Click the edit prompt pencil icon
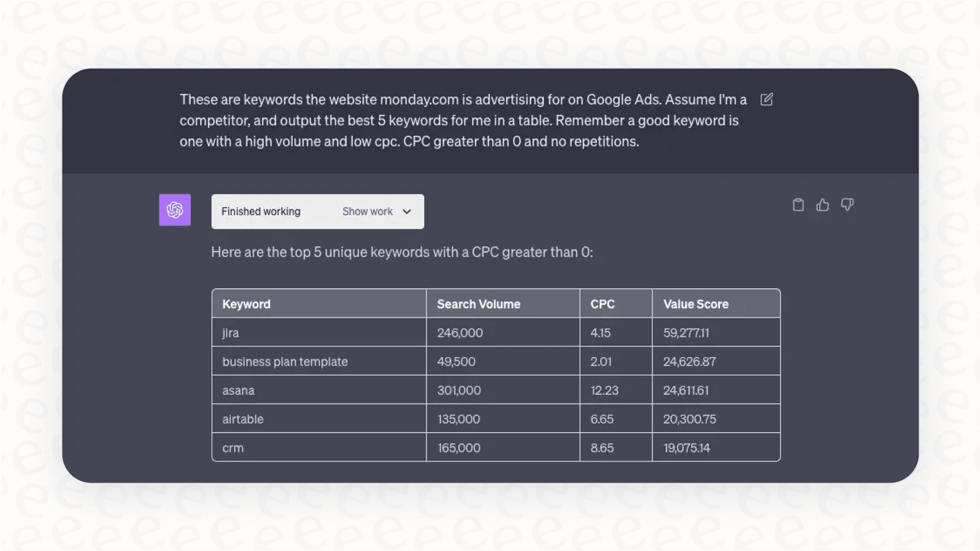Viewport: 980px width, 551px height. point(766,100)
